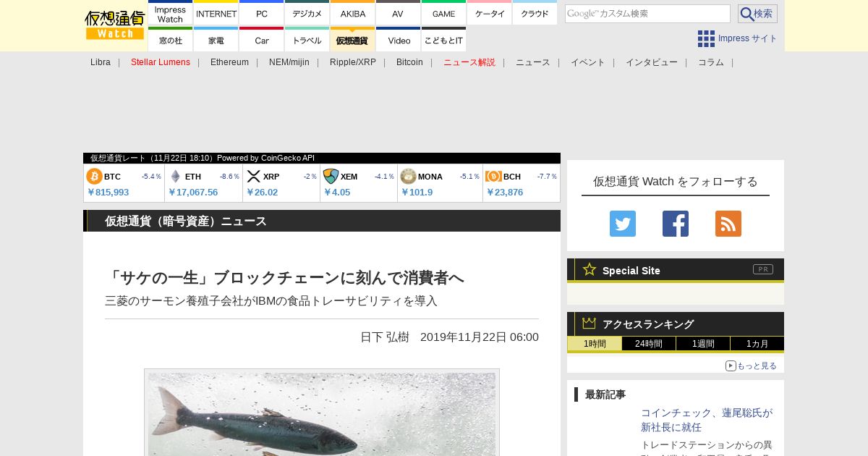The height and width of the screenshot is (456, 868).
Task: Go to the Bitcoin topic link
Action: coord(409,62)
